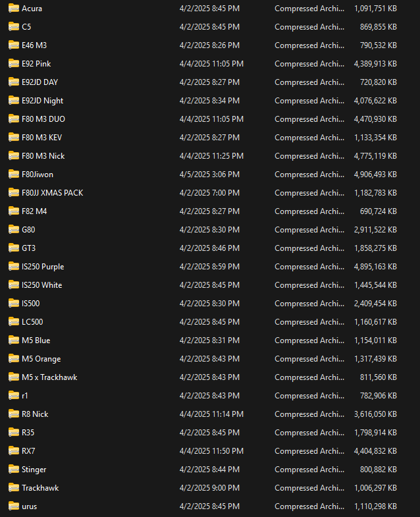The width and height of the screenshot is (420, 517).
Task: Click the E92JD Night archive icon
Action: point(14,101)
